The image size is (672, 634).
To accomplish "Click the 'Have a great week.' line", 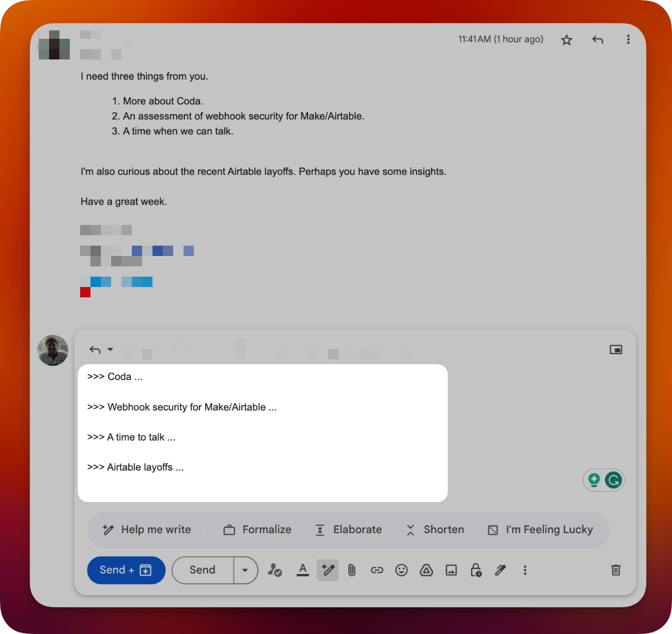I will 124,201.
